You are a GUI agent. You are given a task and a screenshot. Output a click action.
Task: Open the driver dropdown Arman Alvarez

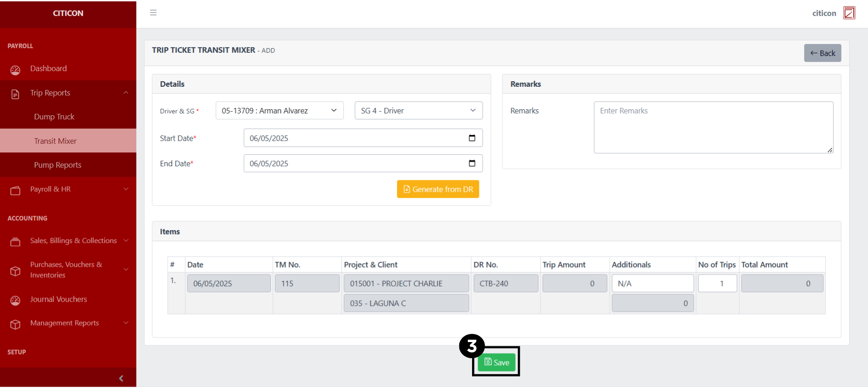point(279,111)
